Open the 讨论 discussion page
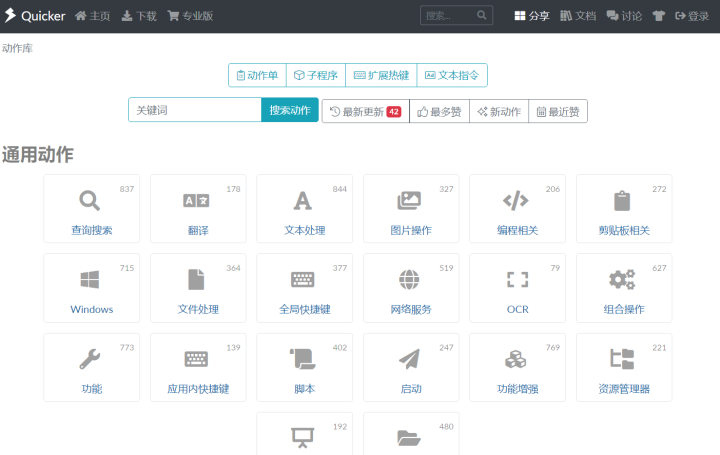This screenshot has height=455, width=720. [624, 16]
